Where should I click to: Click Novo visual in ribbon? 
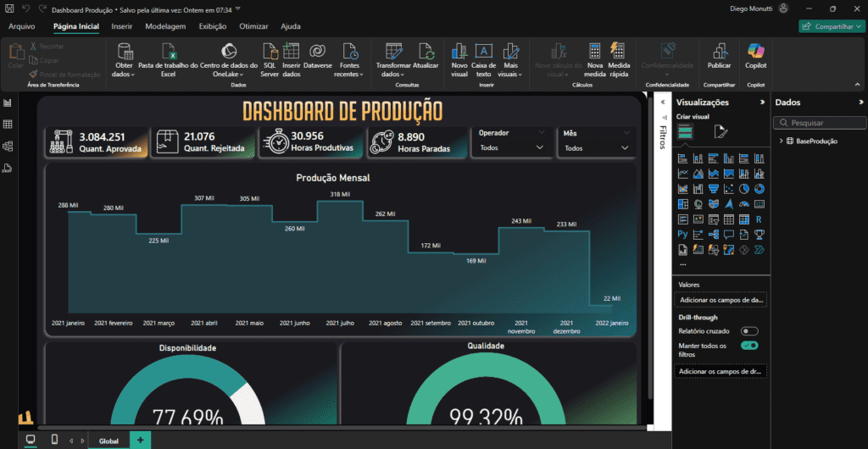pyautogui.click(x=459, y=60)
